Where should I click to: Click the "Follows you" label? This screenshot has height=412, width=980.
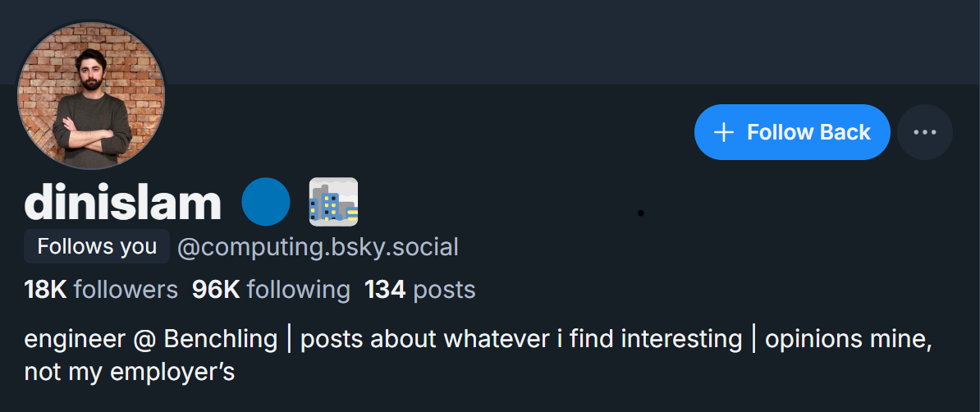point(97,246)
